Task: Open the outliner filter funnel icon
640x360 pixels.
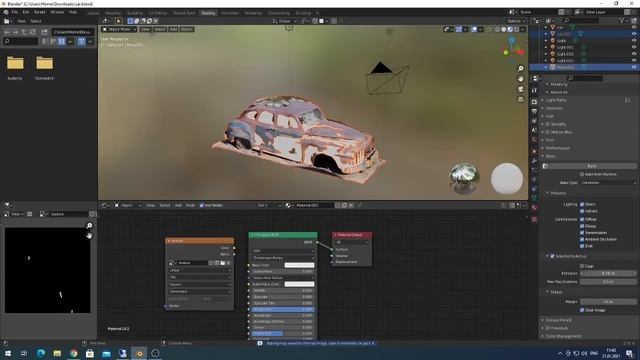Action: coord(621,20)
